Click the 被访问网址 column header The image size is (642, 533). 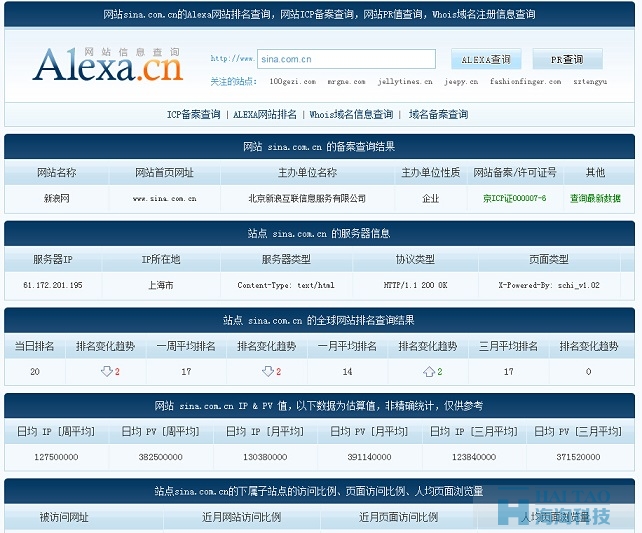pyautogui.click(x=64, y=517)
